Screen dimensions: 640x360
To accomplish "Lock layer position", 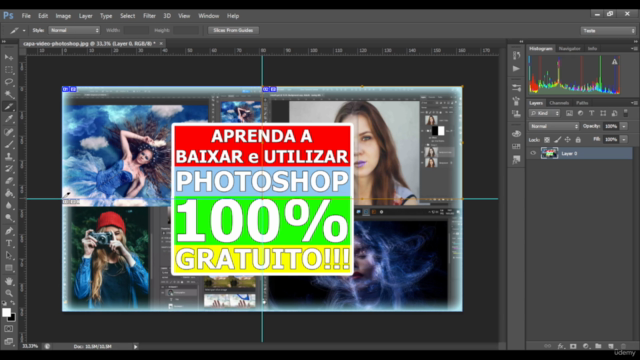I will 567,140.
